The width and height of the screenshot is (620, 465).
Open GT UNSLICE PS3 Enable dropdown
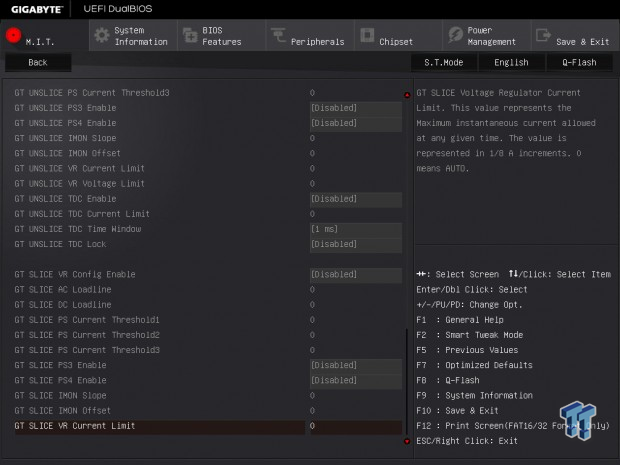coord(356,108)
